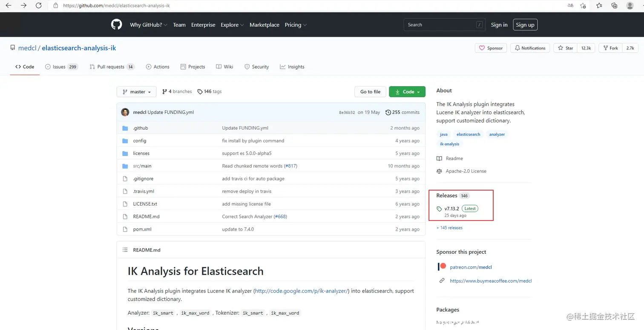This screenshot has height=330, width=644.
Task: Click the pom.xml file icon
Action: click(x=125, y=229)
